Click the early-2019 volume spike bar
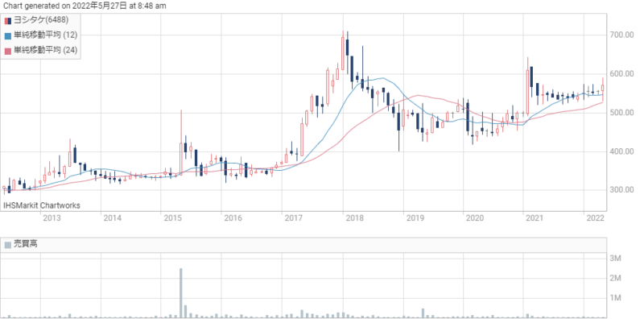The width and height of the screenshot is (644, 319). pyautogui.click(x=423, y=313)
